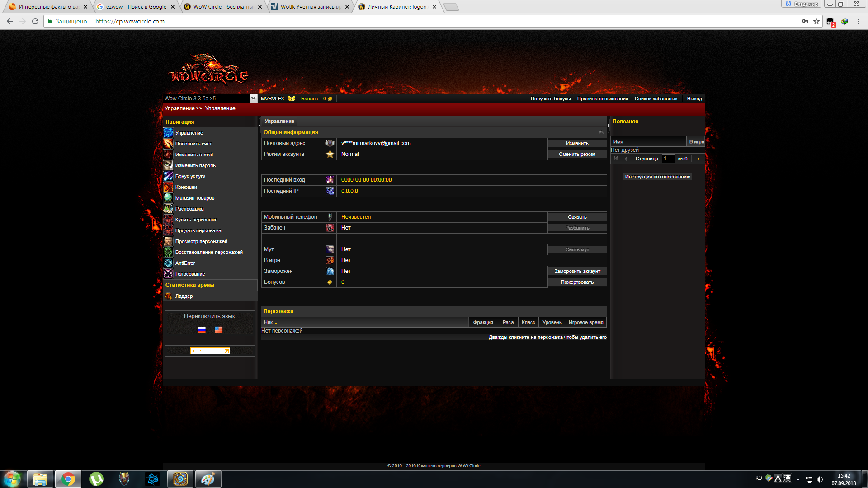Open uTorrent from the taskbar
868x488 pixels.
click(96, 479)
